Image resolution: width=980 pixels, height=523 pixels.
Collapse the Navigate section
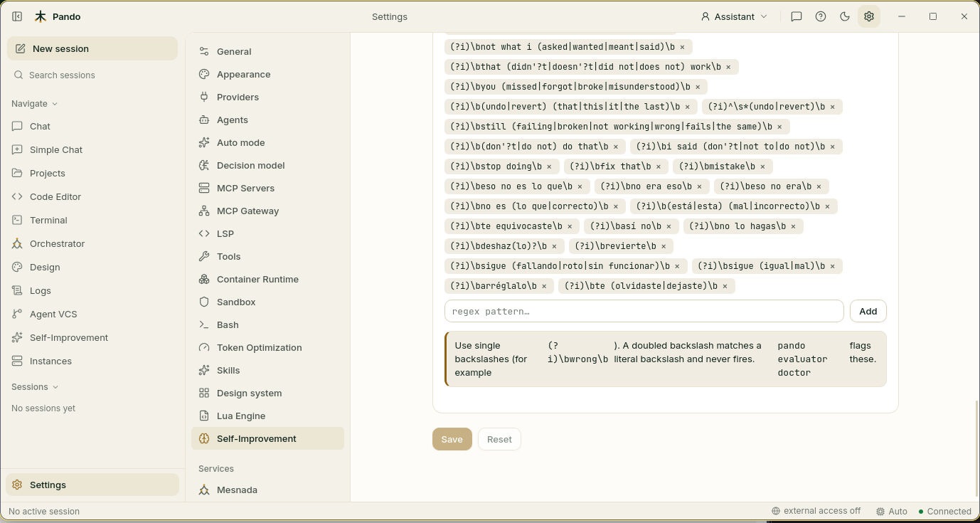click(x=34, y=103)
